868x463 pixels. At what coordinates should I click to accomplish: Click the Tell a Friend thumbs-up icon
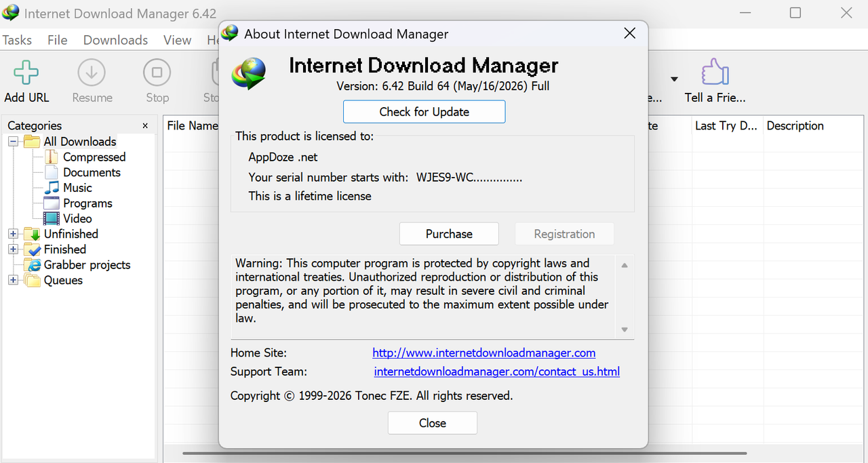(715, 72)
